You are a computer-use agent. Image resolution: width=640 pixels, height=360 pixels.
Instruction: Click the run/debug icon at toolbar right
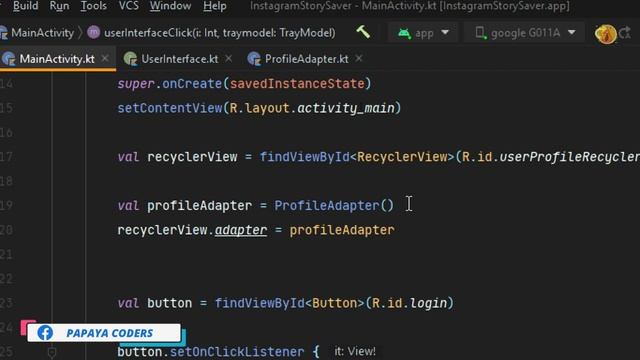tap(605, 33)
